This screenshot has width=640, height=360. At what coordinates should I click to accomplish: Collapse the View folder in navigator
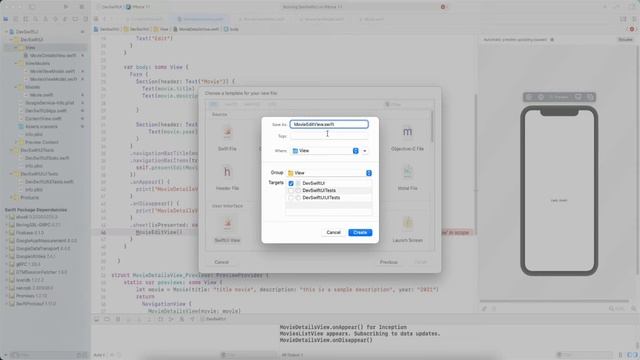(x=16, y=48)
